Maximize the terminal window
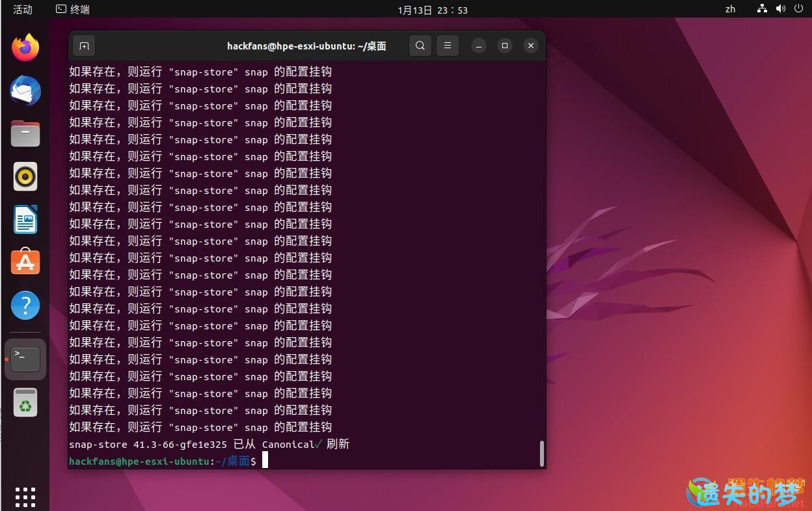812x511 pixels. click(x=505, y=46)
